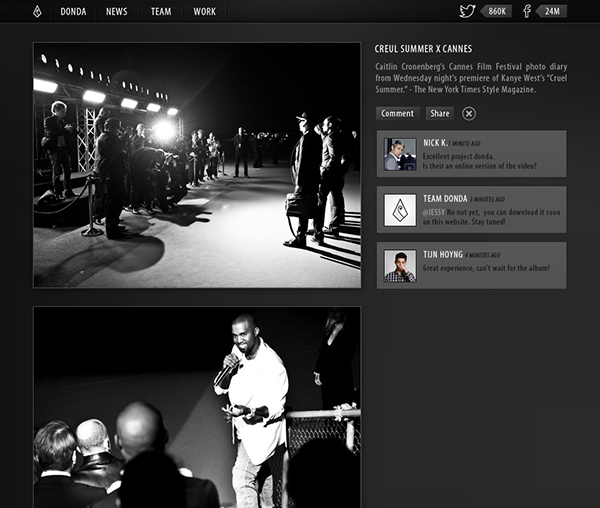Go to the TEAM page
This screenshot has width=600, height=508.
(x=161, y=11)
